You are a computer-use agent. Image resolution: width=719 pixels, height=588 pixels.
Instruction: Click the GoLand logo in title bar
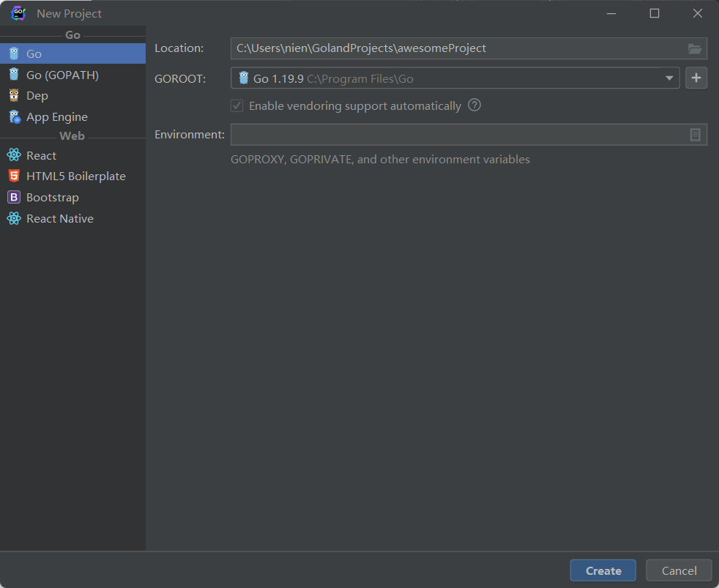[18, 13]
